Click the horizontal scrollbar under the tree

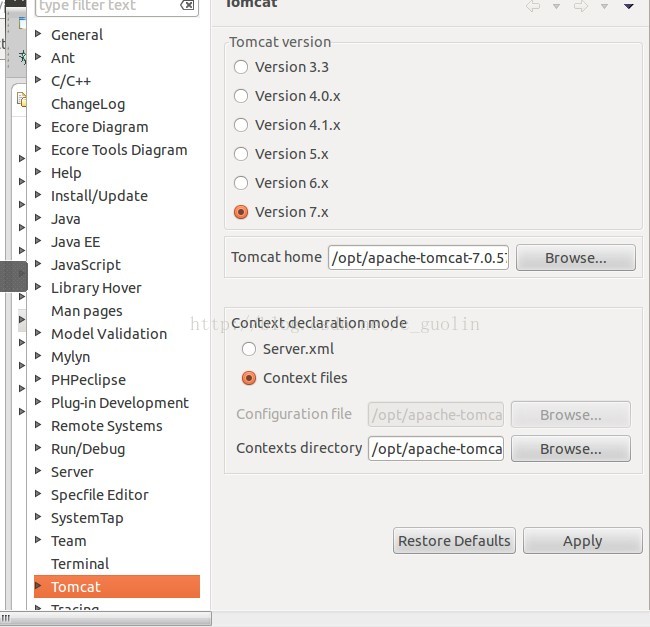click(106, 618)
